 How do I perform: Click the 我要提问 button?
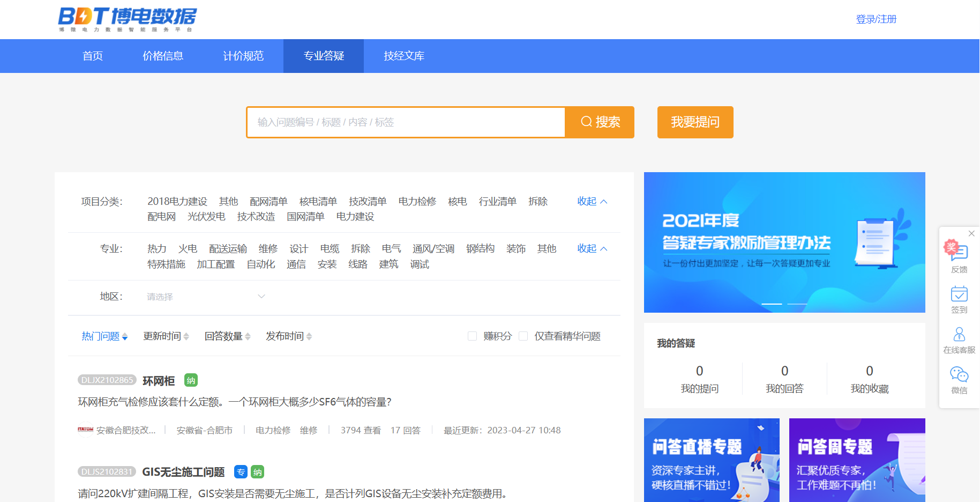(x=695, y=122)
